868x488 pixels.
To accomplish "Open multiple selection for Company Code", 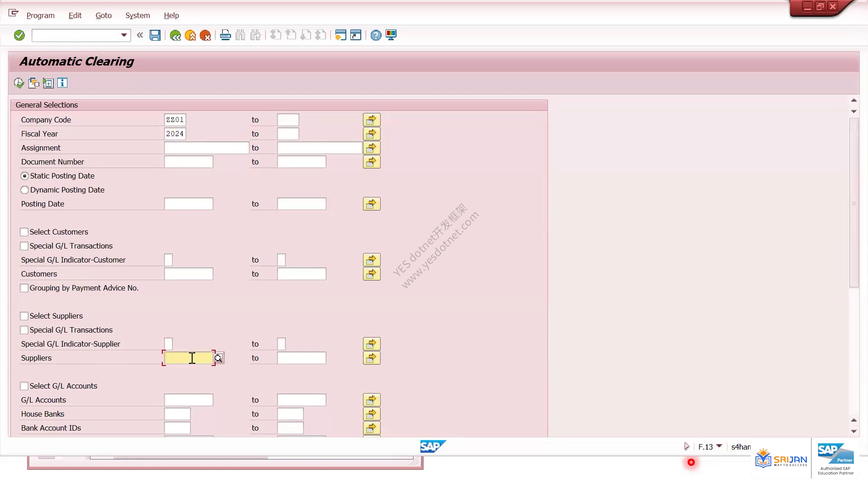I will coord(372,120).
